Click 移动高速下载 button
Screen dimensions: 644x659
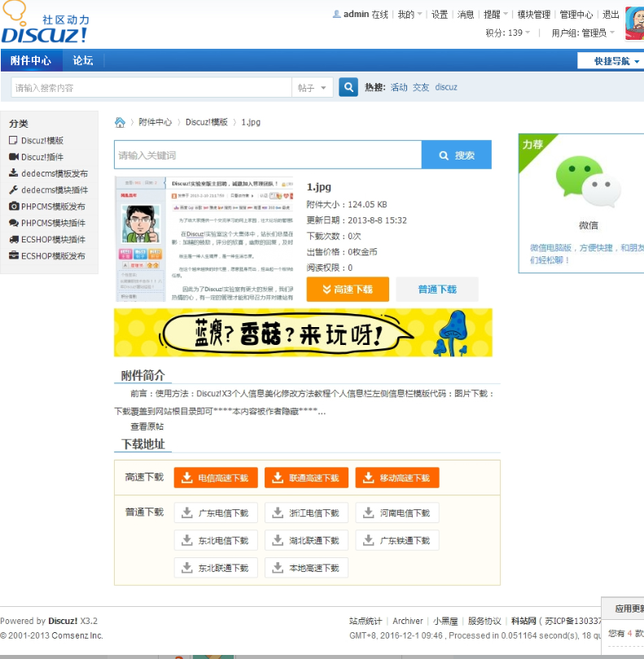tap(397, 478)
